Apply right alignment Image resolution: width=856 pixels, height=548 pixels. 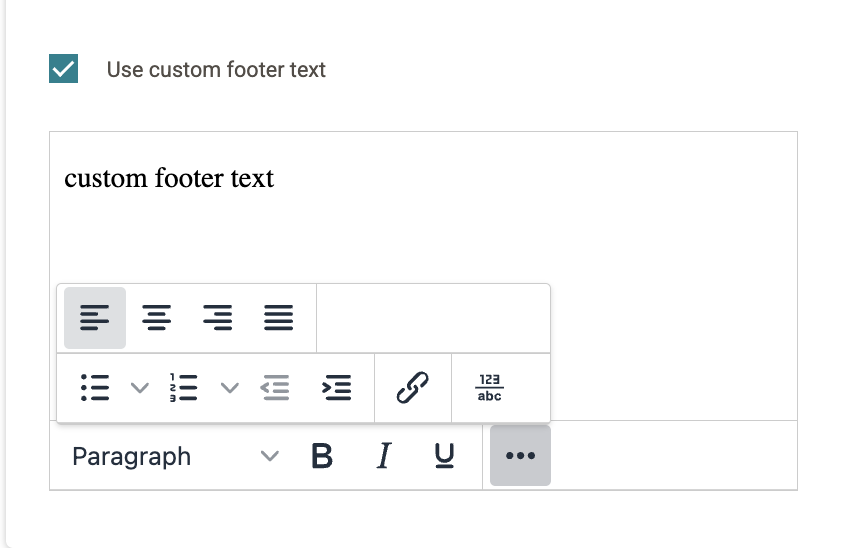(x=218, y=318)
